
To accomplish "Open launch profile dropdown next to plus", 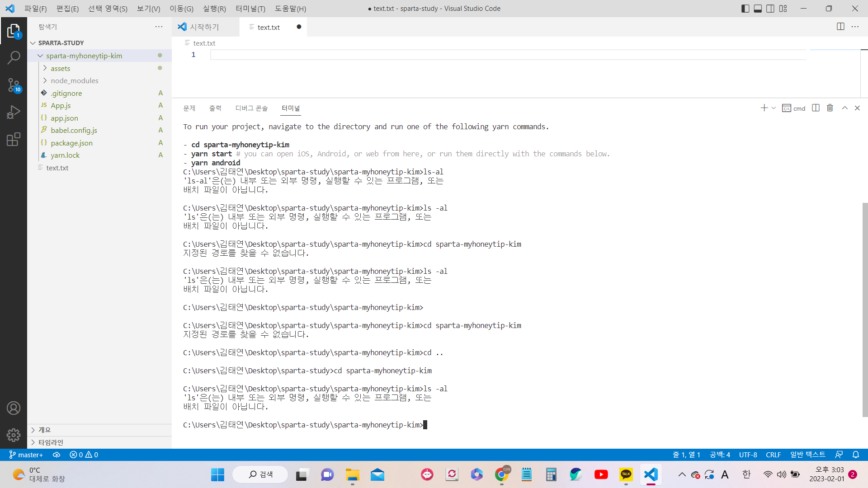I will tap(774, 108).
